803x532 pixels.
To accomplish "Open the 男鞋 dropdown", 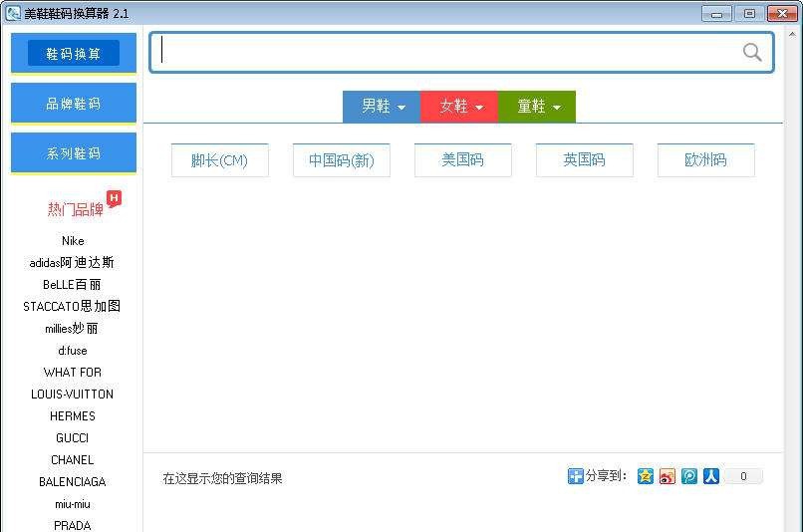I will click(x=382, y=107).
